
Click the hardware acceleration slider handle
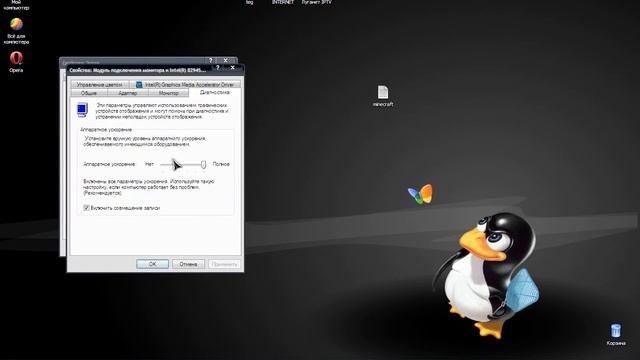(203, 164)
